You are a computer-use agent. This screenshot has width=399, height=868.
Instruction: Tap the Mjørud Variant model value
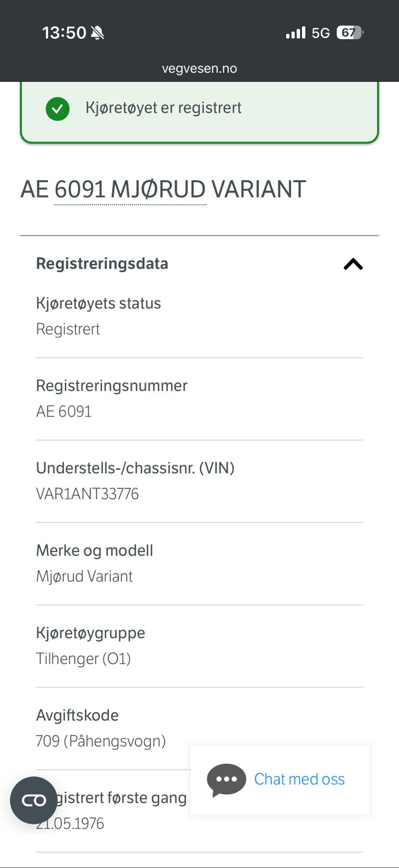point(85,577)
